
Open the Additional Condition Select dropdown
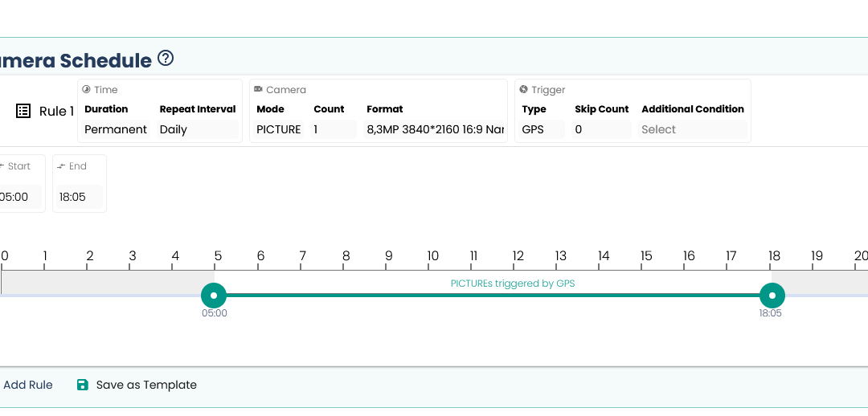[692, 129]
